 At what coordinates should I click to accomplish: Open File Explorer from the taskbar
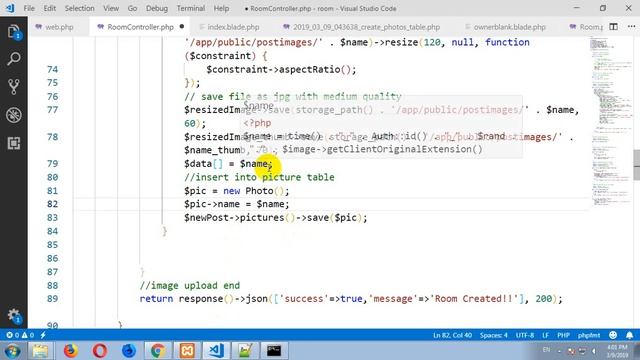click(40, 351)
